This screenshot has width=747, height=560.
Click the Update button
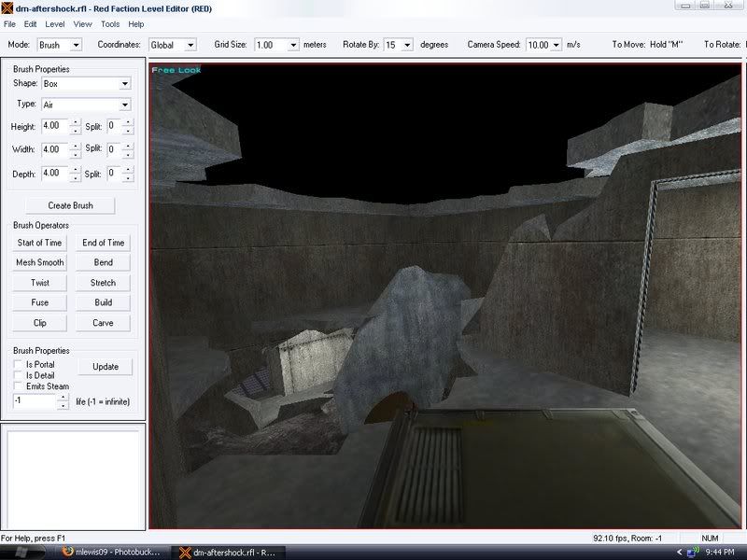point(106,367)
